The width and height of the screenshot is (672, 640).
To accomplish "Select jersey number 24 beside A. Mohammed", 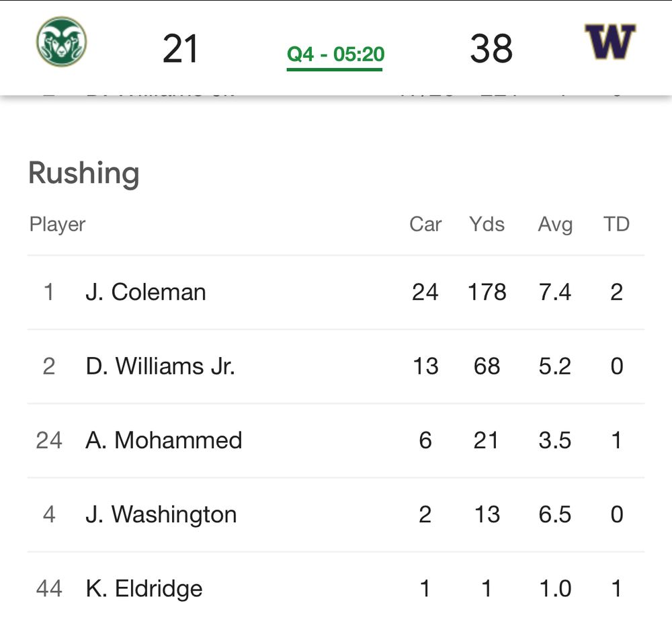I will [49, 440].
